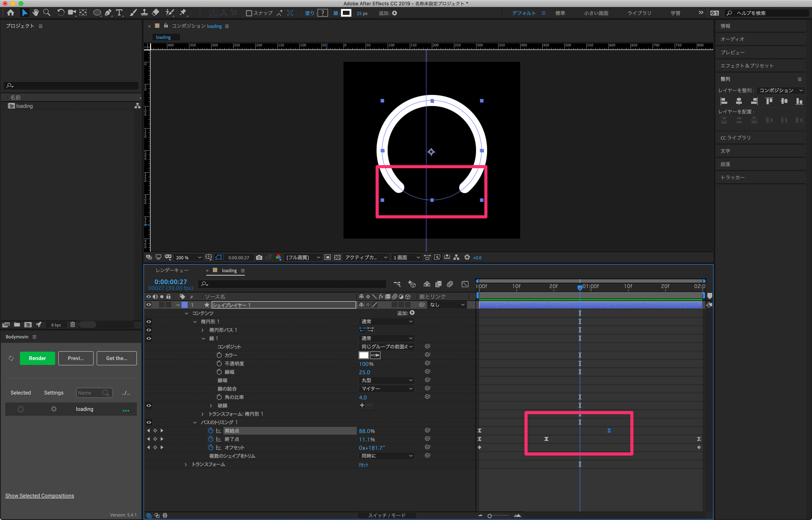Viewport: 812px width, 520px height.
Task: Toggle visibility of パスのトリミング 1
Action: pyautogui.click(x=149, y=423)
